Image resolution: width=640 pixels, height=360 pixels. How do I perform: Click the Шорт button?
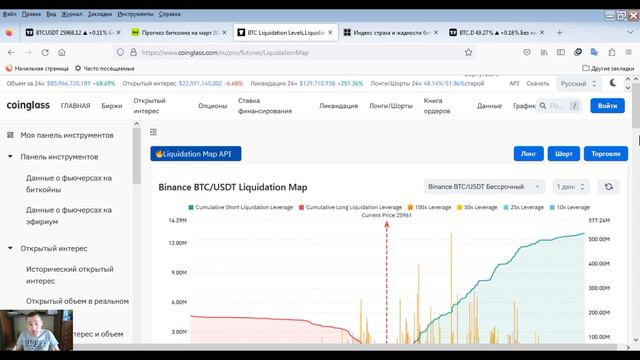564,154
